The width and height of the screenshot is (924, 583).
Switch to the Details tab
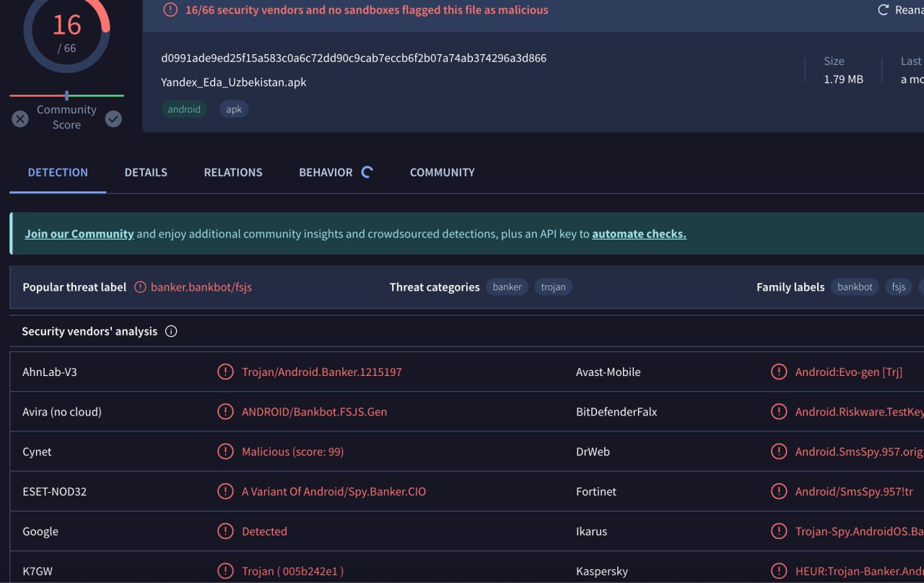pyautogui.click(x=146, y=172)
